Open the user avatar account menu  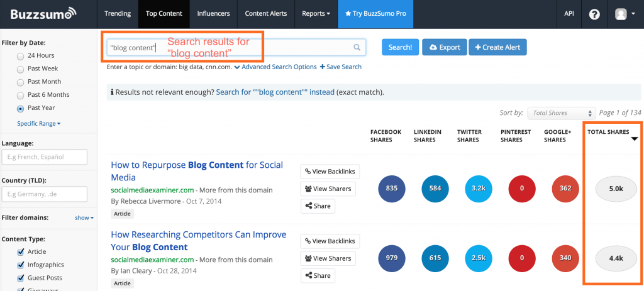(x=625, y=14)
